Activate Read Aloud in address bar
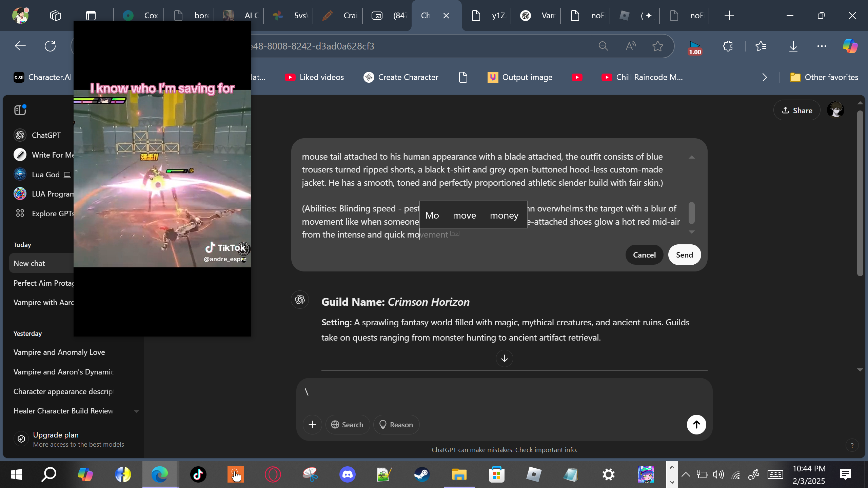The width and height of the screenshot is (868, 488). pos(630,46)
